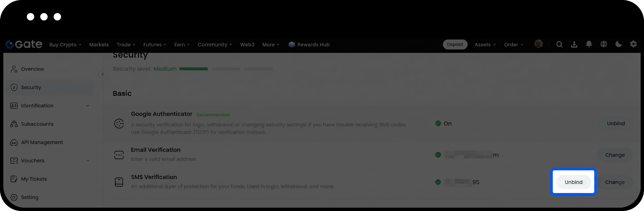
Task: Click the globe language icon
Action: 604,44
